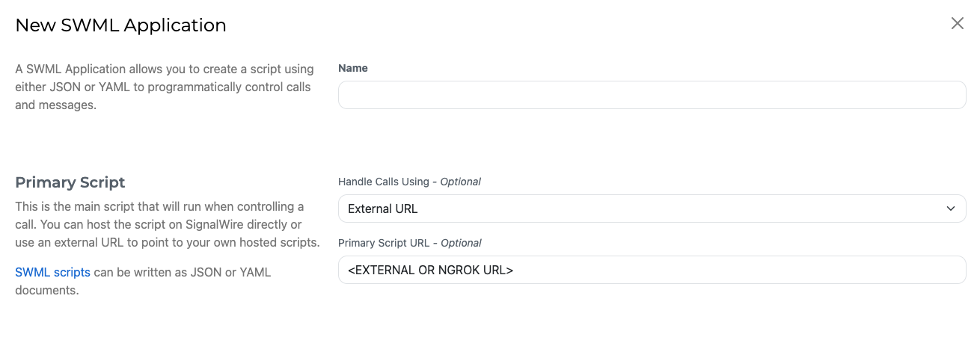Select the External URL option text
980x346 pixels.
[383, 209]
